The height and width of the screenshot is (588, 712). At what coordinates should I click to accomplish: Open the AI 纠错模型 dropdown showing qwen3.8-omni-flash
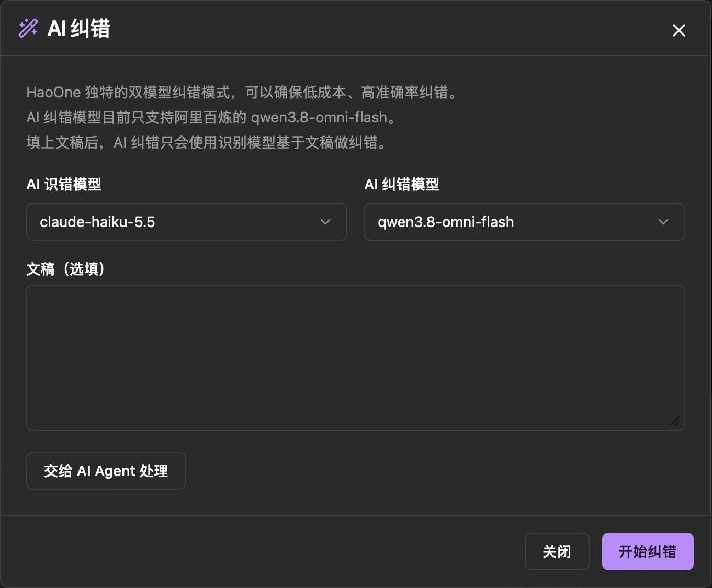[525, 222]
